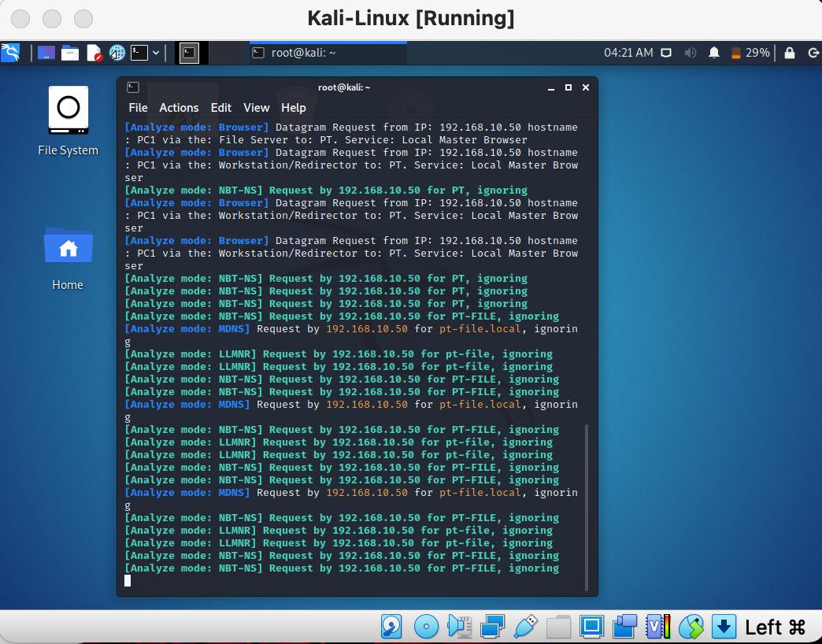
Task: Click the root@kali: ~ terminal title text
Action: pyautogui.click(x=344, y=87)
